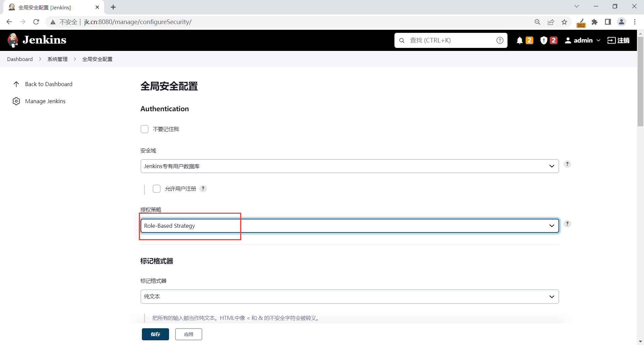Click the extension icon with 302 badge
Viewport: 644px width, 345px height.
(x=581, y=22)
